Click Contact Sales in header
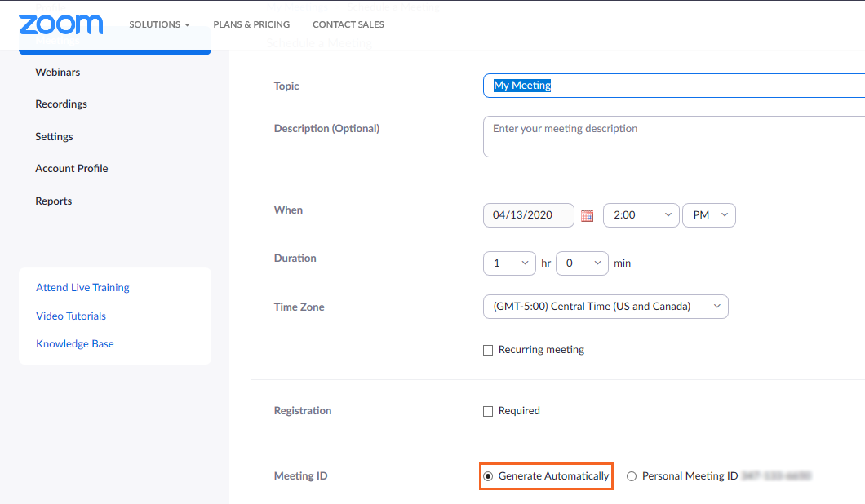The width and height of the screenshot is (865, 504). pos(348,24)
